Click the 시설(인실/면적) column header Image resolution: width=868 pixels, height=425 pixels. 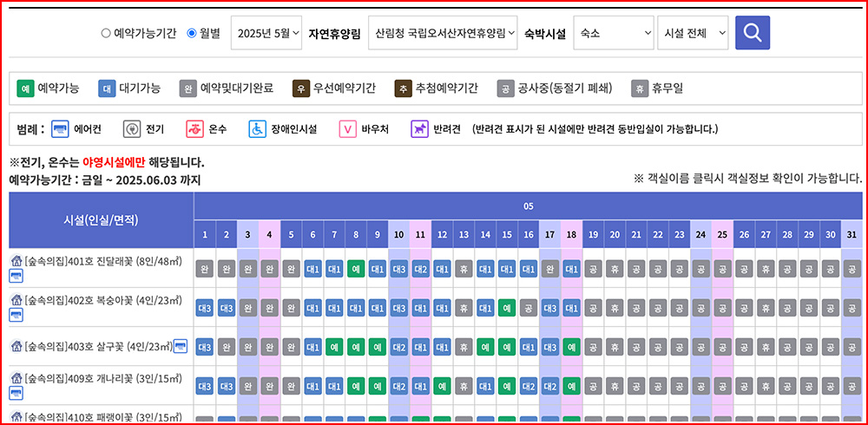click(102, 219)
